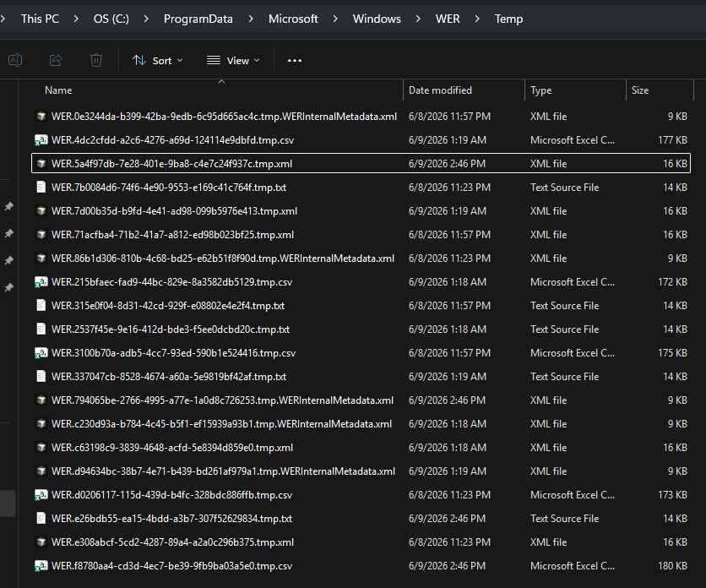This screenshot has height=588, width=706.
Task: Select XML icon of WER.c230d93a file
Action: (x=41, y=423)
